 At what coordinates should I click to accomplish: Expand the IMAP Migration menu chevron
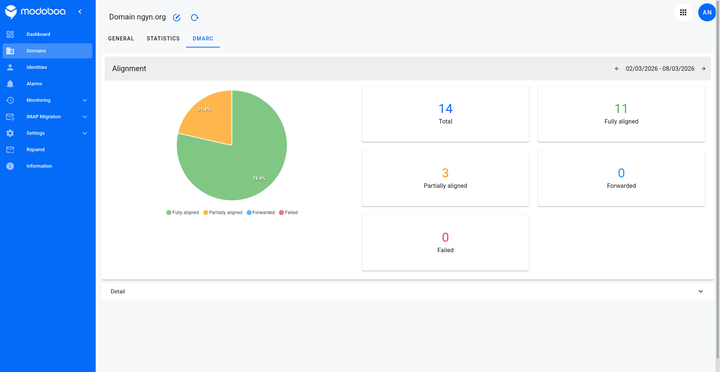pyautogui.click(x=84, y=117)
